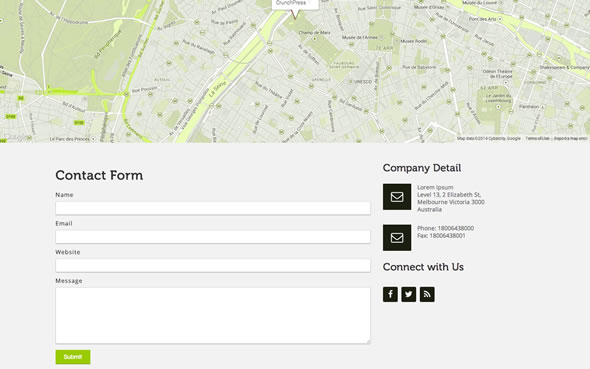Select the Phone: 18006438000 text
The image size is (590, 369).
click(446, 228)
